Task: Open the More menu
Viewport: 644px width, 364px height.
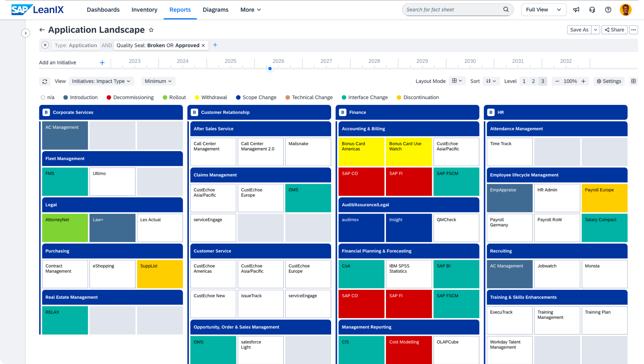Action: point(251,10)
